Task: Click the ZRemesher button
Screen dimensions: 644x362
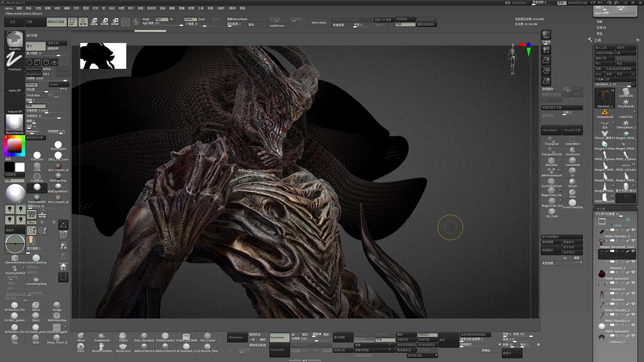Action: [x=237, y=337]
